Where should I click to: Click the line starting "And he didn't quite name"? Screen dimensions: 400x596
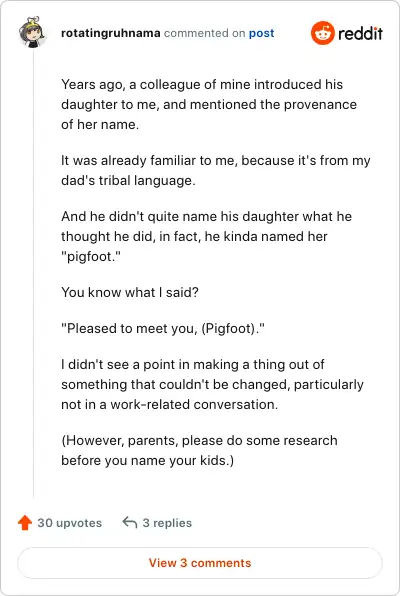(x=206, y=216)
